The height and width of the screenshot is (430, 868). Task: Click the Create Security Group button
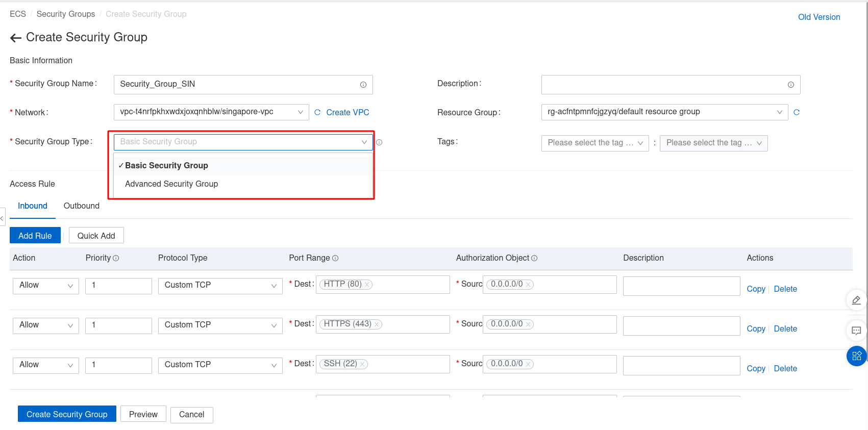[67, 414]
